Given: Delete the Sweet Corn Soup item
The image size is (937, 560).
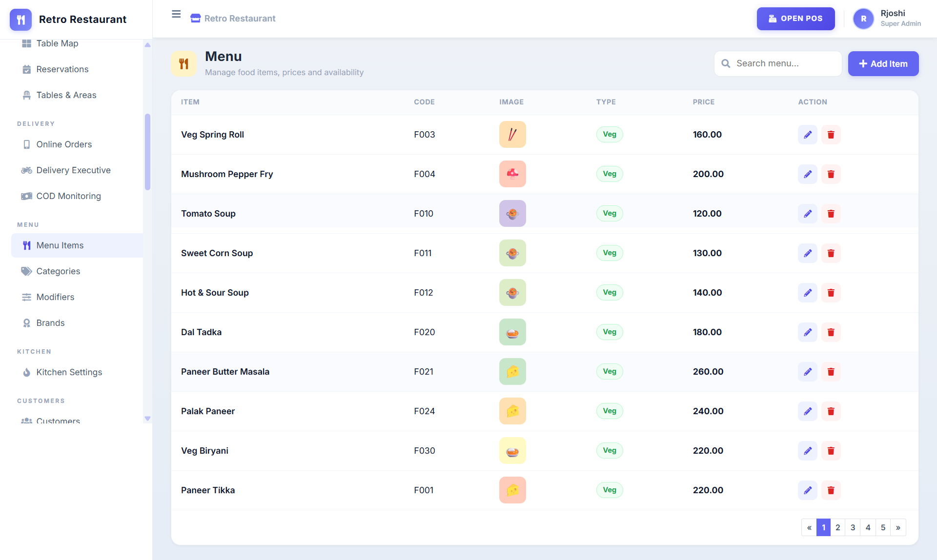Looking at the screenshot, I should pos(831,253).
